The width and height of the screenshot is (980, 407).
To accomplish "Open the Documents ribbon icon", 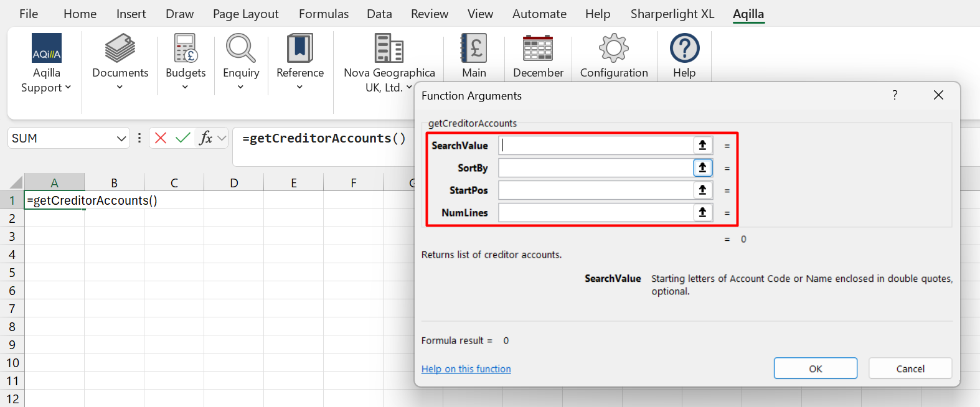I will tap(120, 49).
